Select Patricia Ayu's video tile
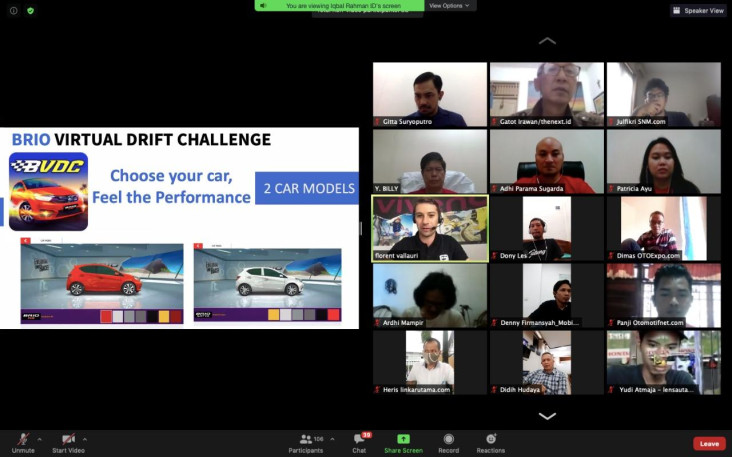Screen dimensions: 732x457 pos(664,162)
